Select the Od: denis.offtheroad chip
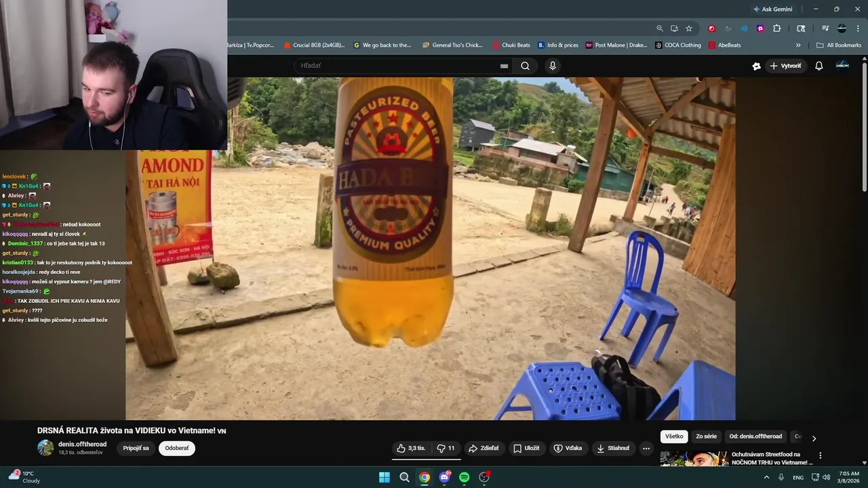 755,436
